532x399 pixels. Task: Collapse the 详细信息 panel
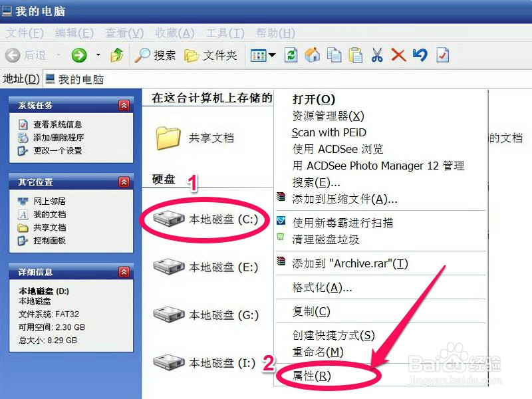point(124,272)
